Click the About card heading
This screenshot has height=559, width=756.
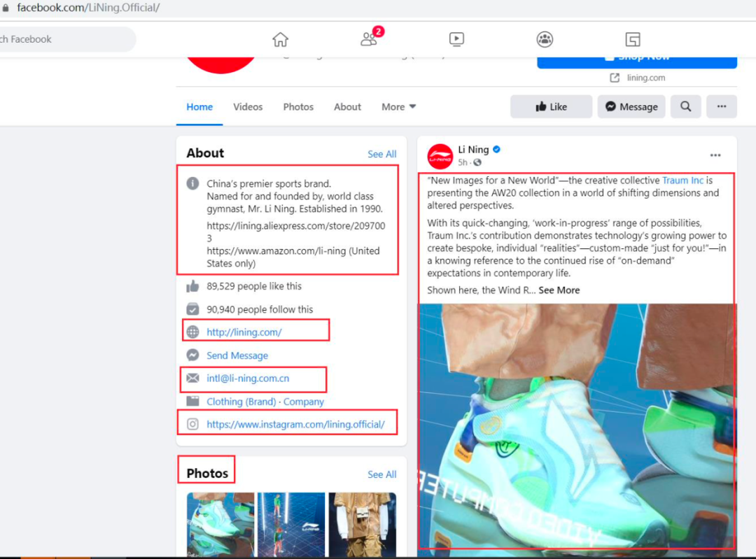(x=205, y=153)
